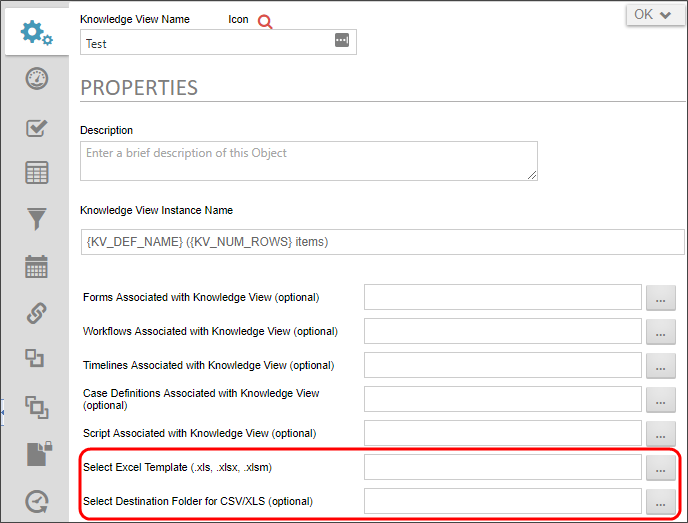The width and height of the screenshot is (688, 523).
Task: Select the funnel filter sidebar icon
Action: point(37,219)
